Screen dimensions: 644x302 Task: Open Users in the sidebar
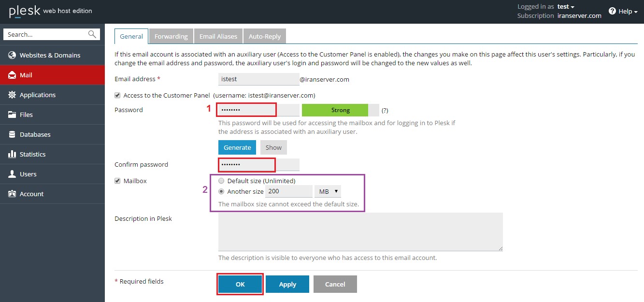coord(52,174)
